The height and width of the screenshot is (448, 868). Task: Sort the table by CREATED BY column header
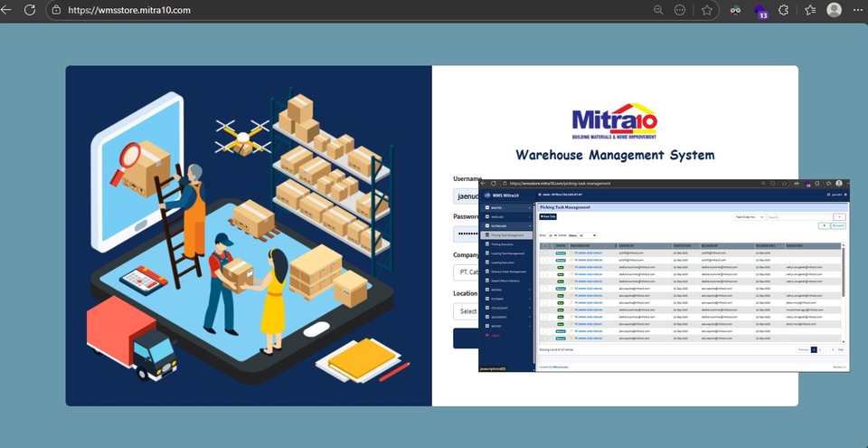[645, 246]
